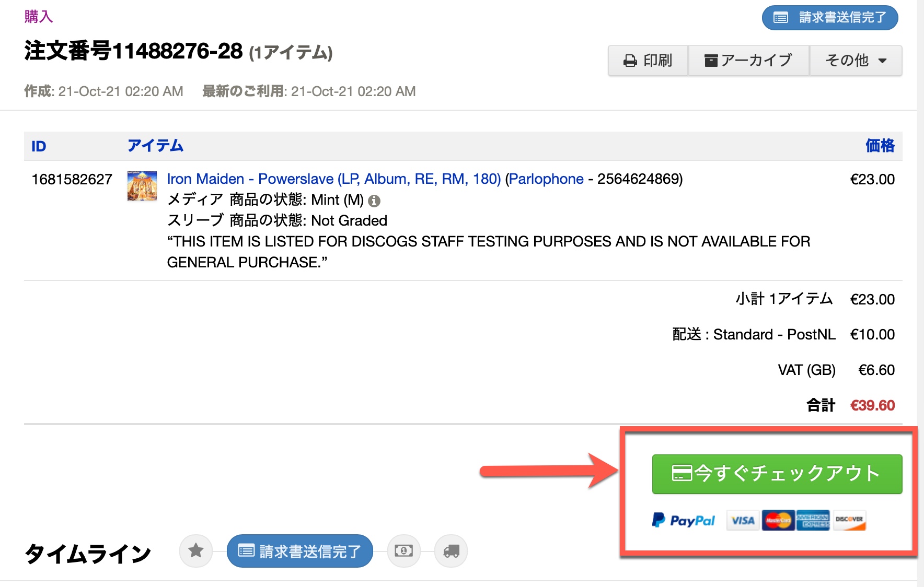The height and width of the screenshot is (587, 924).
Task: Select the Discover card icon
Action: coord(849,520)
